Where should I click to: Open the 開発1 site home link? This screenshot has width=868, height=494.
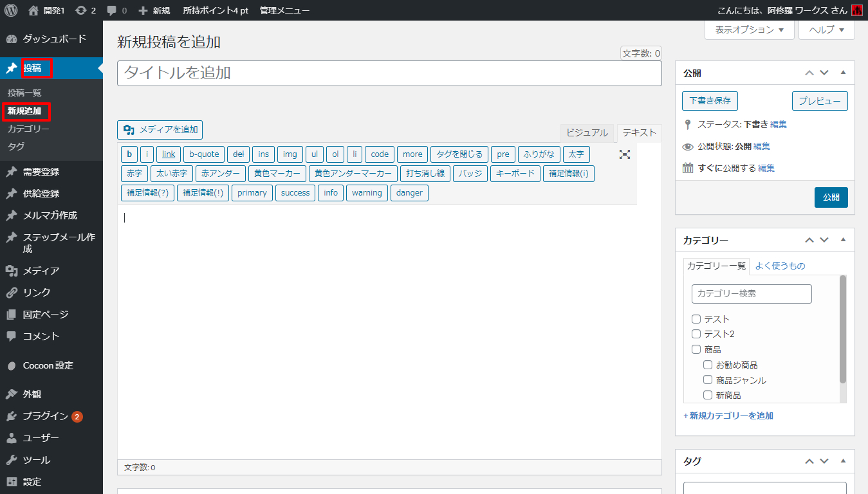click(x=47, y=10)
